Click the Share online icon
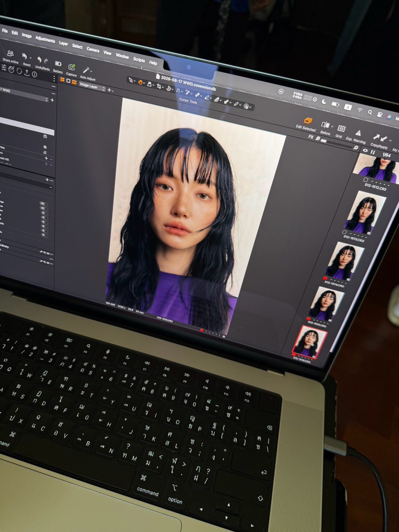The height and width of the screenshot is (532, 399). pyautogui.click(x=10, y=54)
